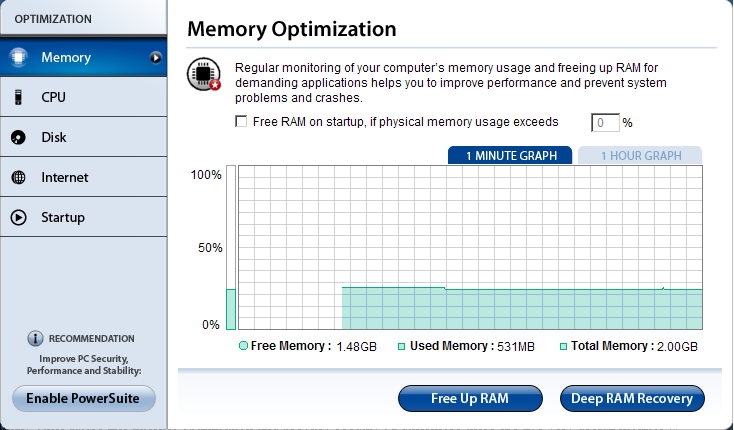Click the CPU icon in sidebar
This screenshot has width=734, height=430.
[18, 97]
